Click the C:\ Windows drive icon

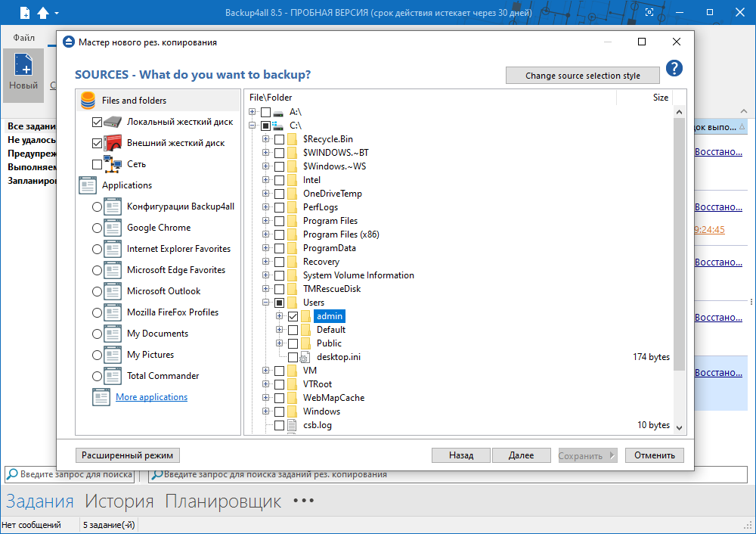[277, 126]
